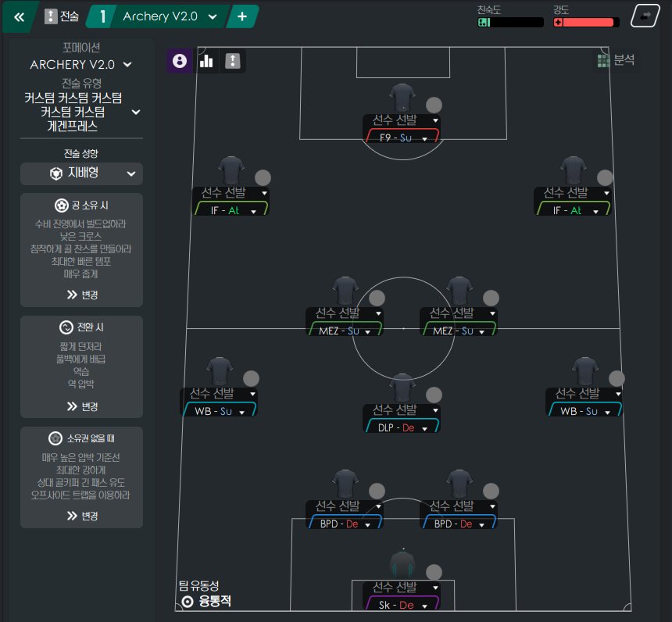
Task: Toggle the gray circle beside the left IF
Action: [x=263, y=177]
